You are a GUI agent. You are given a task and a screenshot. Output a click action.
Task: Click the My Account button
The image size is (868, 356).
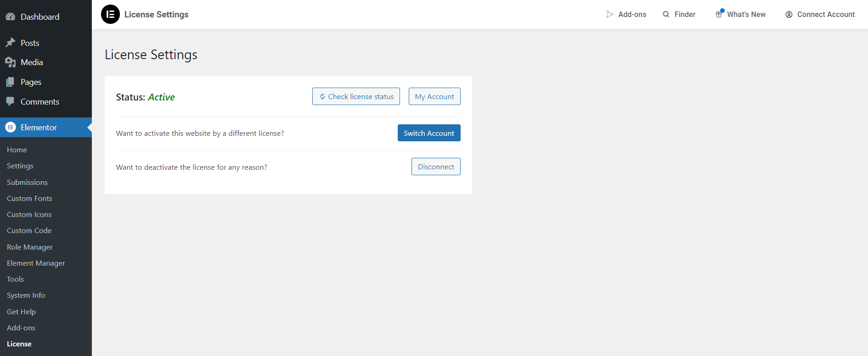point(434,96)
